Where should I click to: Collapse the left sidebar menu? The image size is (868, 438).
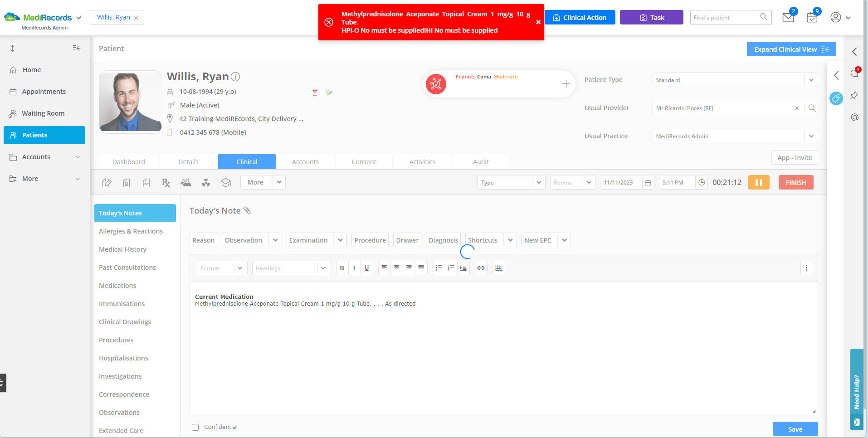pos(77,49)
